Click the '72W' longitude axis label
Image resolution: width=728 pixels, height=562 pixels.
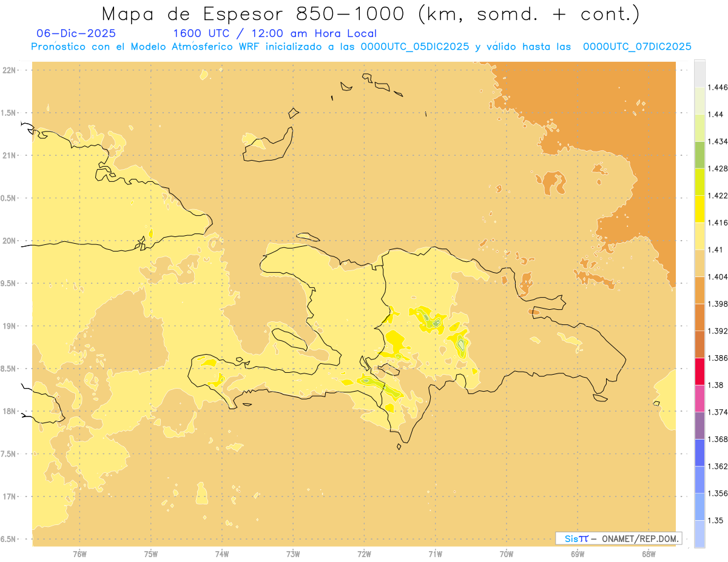tap(364, 554)
